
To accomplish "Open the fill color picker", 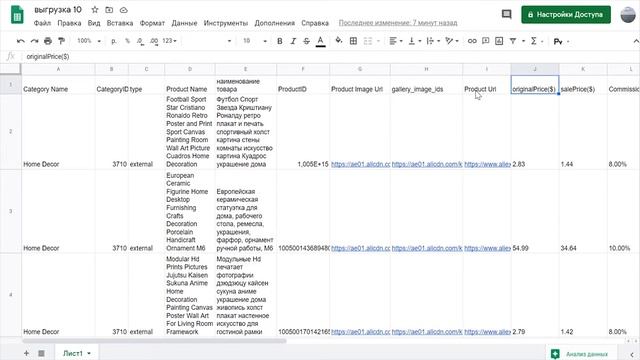I will coord(338,41).
